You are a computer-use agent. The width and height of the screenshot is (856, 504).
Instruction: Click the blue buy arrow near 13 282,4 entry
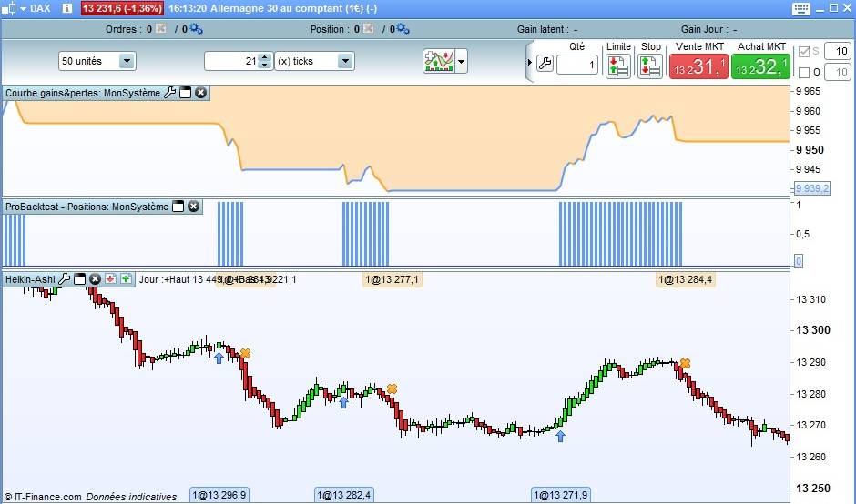tap(343, 402)
